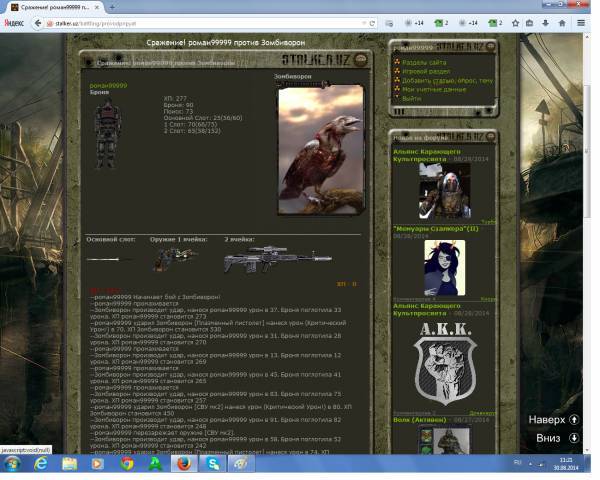Open the "Мемуары Сталкера"(II) forum topic
This screenshot has width=600, height=480.
436,229
